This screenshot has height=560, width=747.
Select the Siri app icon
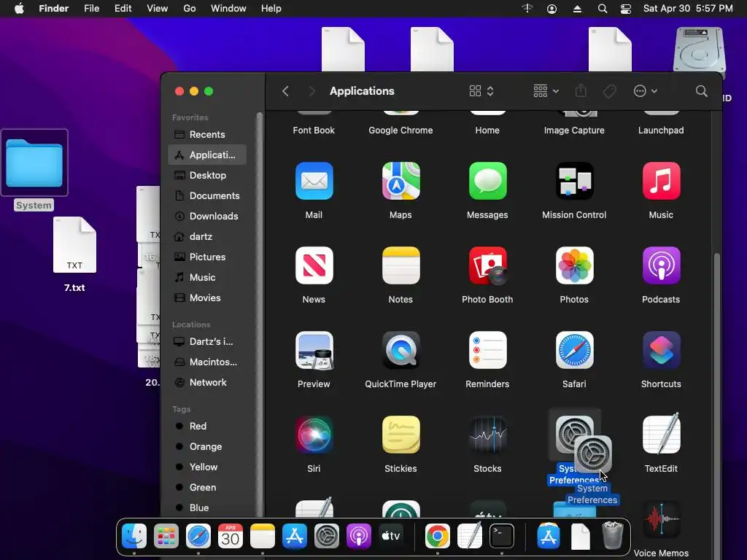(x=314, y=435)
